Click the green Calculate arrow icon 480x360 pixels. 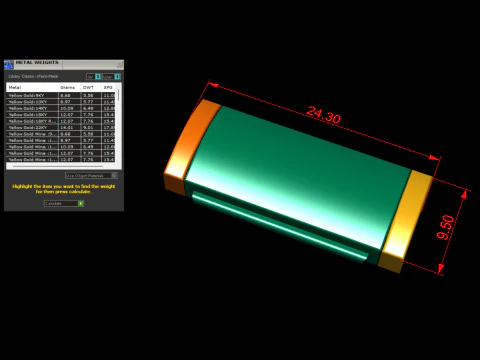pos(81,203)
